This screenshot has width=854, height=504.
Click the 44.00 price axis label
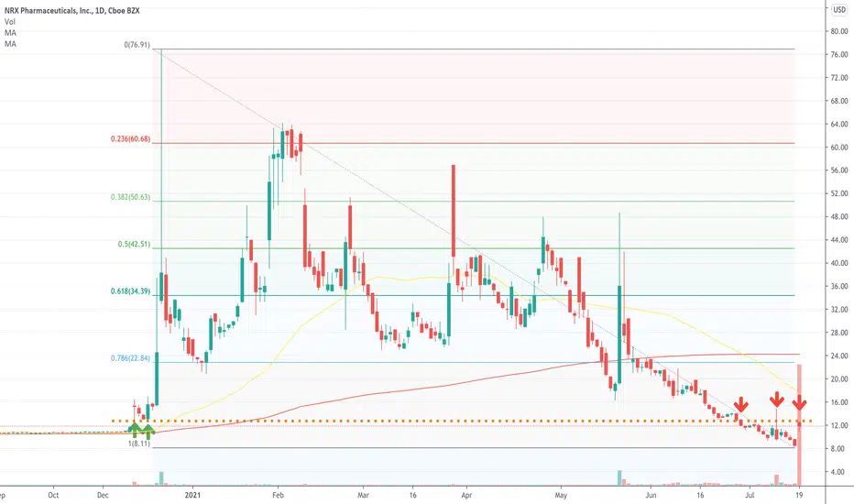838,240
